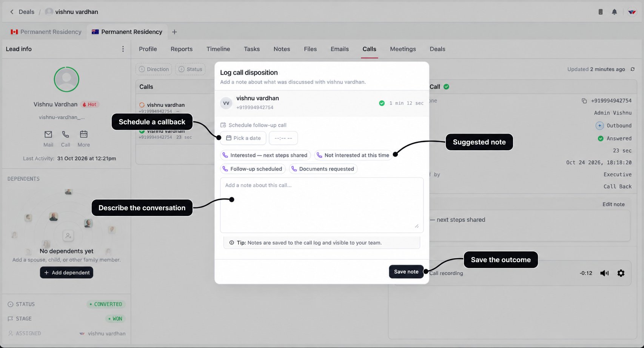
Task: Select the Australia Permanent Residency tab
Action: [x=127, y=32]
